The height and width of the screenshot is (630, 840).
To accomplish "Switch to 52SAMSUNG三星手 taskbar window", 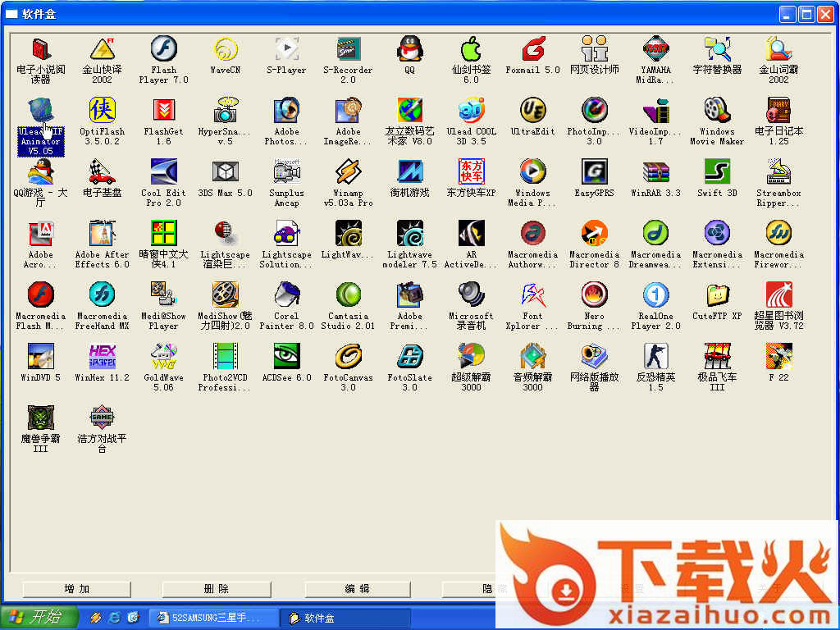I will pos(212,618).
